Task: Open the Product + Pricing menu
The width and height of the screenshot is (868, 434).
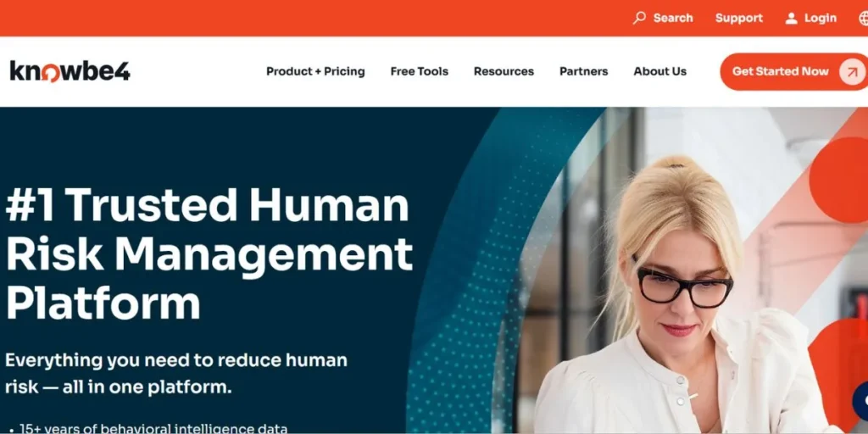Action: [315, 71]
